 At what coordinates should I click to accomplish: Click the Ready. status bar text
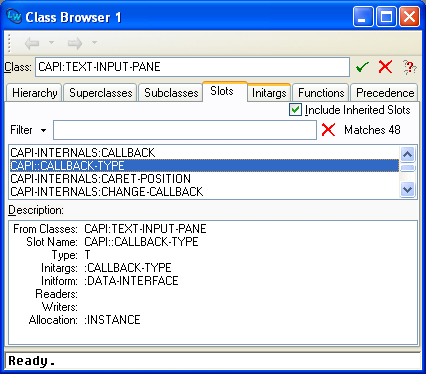(32, 361)
